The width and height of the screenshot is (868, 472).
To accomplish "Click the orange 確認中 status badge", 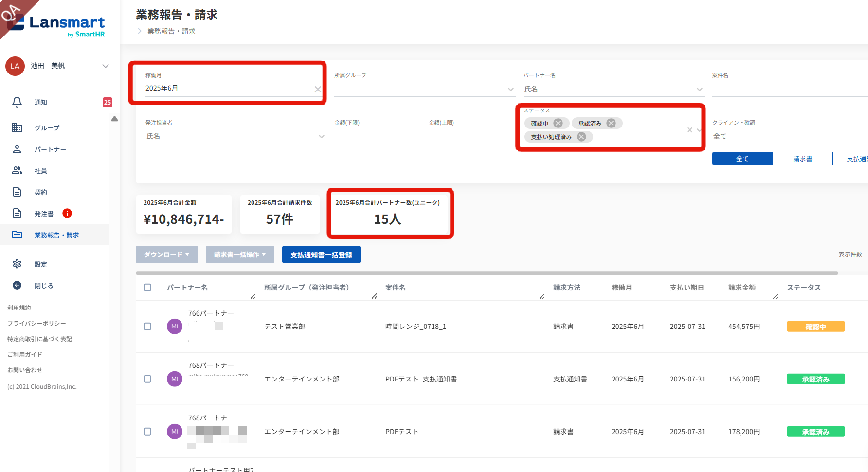I will (x=815, y=327).
